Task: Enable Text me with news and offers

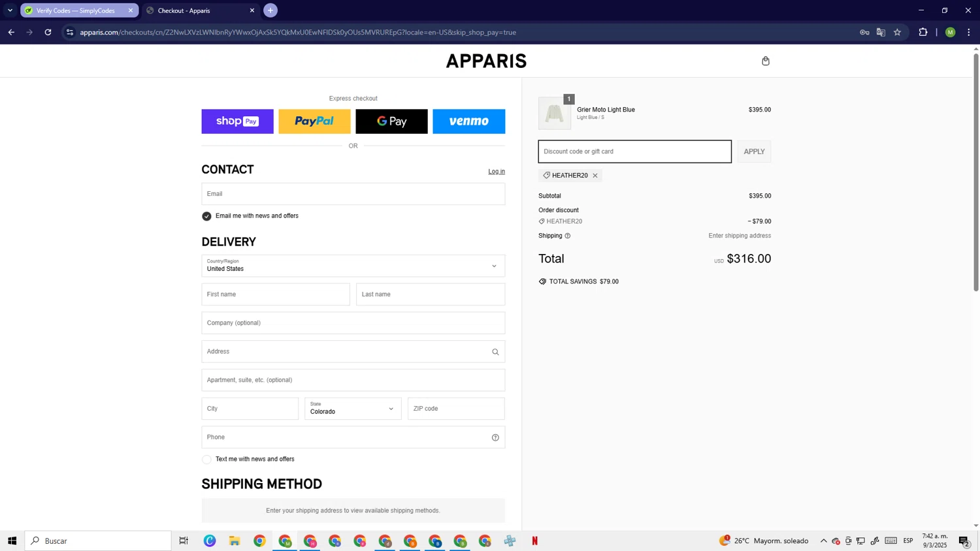Action: 206,460
